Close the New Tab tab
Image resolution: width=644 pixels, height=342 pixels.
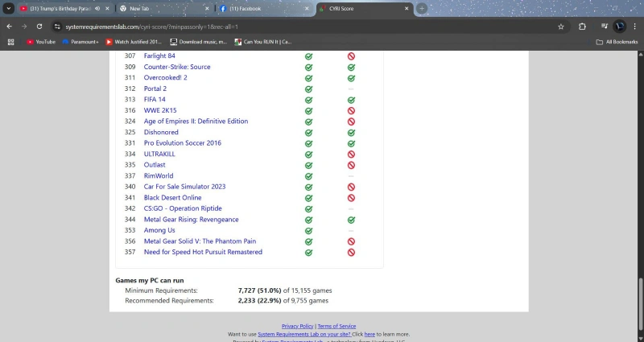pos(207,8)
